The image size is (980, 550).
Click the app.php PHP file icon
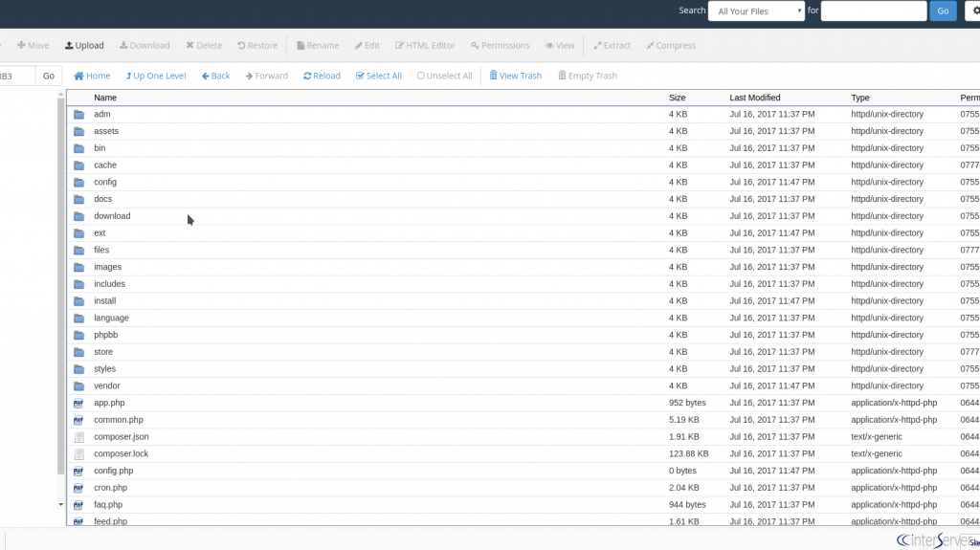(78, 403)
